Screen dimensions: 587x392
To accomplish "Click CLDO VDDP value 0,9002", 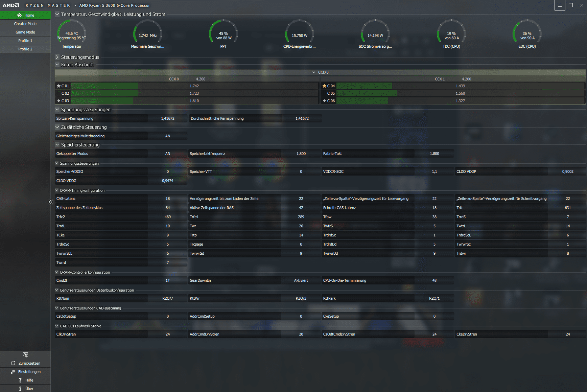I will 568,171.
